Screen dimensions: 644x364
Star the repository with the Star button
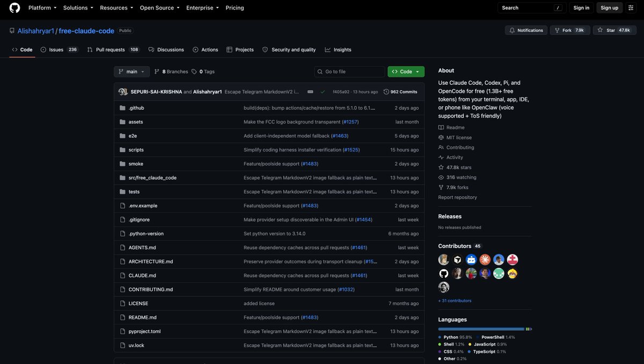[614, 30]
